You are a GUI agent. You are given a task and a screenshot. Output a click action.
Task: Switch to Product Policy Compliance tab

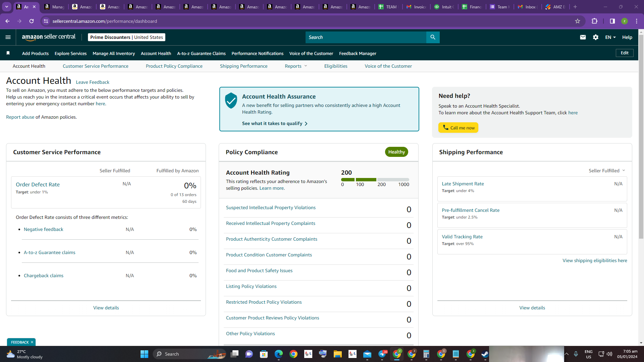[x=174, y=66]
